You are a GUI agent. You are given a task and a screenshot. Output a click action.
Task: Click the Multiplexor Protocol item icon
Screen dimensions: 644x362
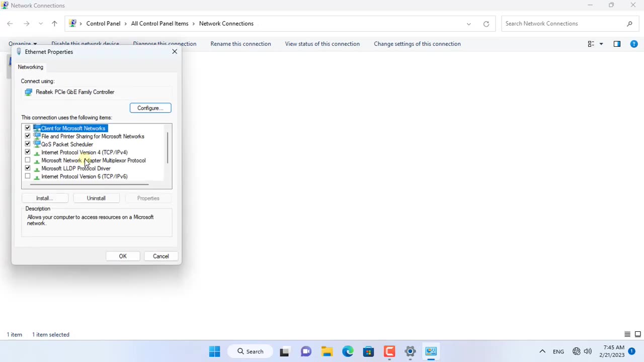coord(37,160)
